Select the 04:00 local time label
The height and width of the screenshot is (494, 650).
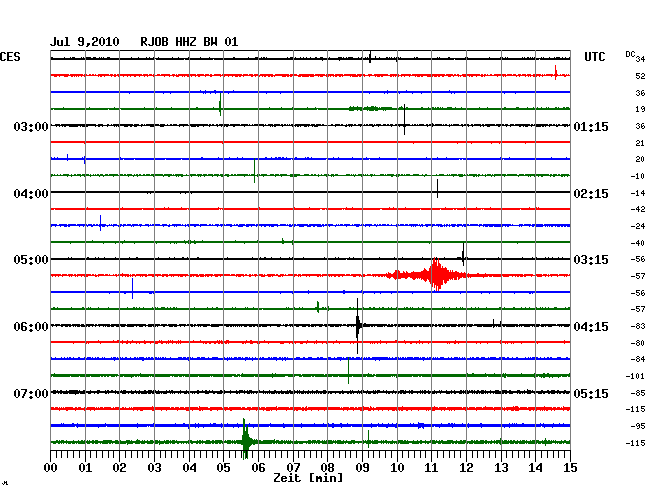tap(31, 194)
